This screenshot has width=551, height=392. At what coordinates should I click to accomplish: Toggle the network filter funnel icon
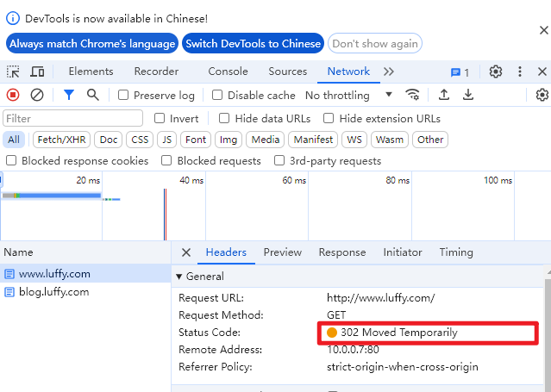coord(69,95)
